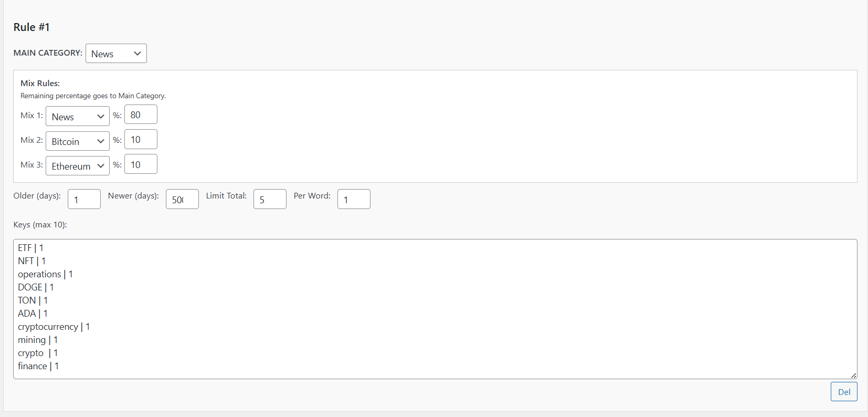The image size is (868, 417).
Task: Open the Mix 2 Bitcoin dropdown
Action: tap(78, 141)
